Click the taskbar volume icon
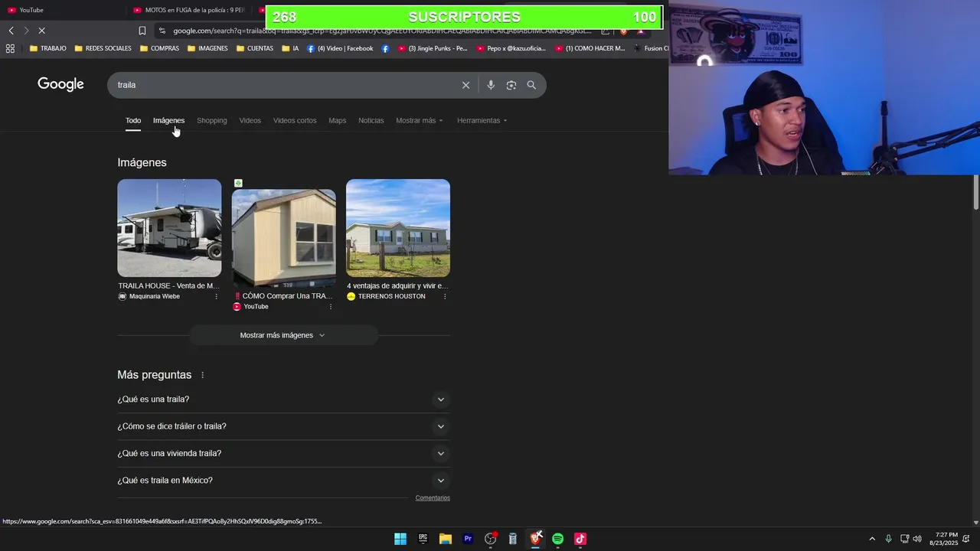Image resolution: width=980 pixels, height=551 pixels. click(917, 539)
